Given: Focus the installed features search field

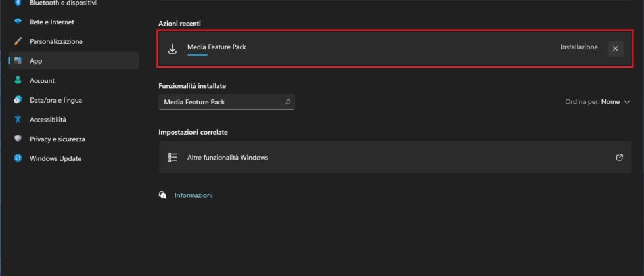Looking at the screenshot, I should (x=220, y=102).
